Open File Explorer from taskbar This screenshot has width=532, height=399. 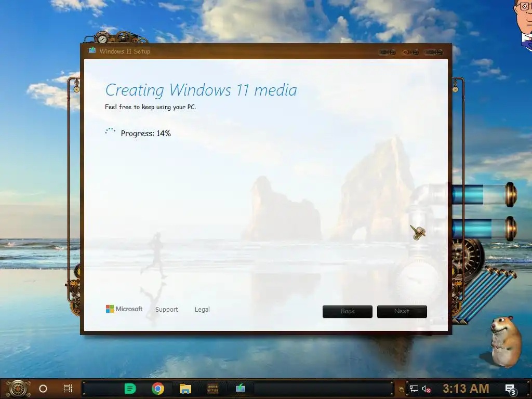click(185, 389)
